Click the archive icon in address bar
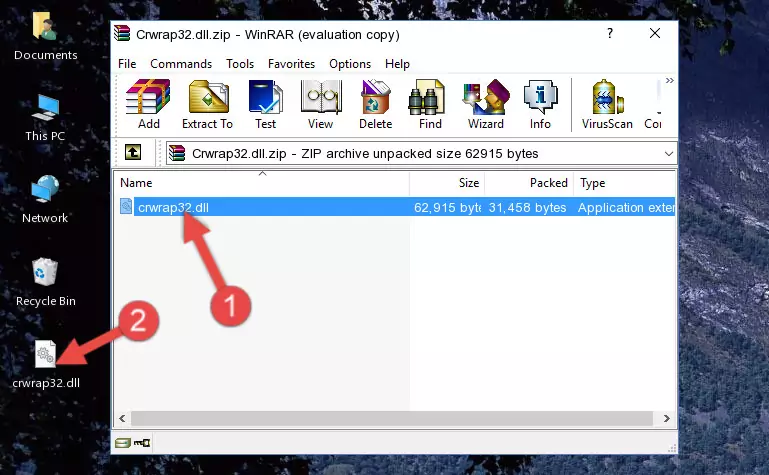The width and height of the screenshot is (769, 475). 177,153
